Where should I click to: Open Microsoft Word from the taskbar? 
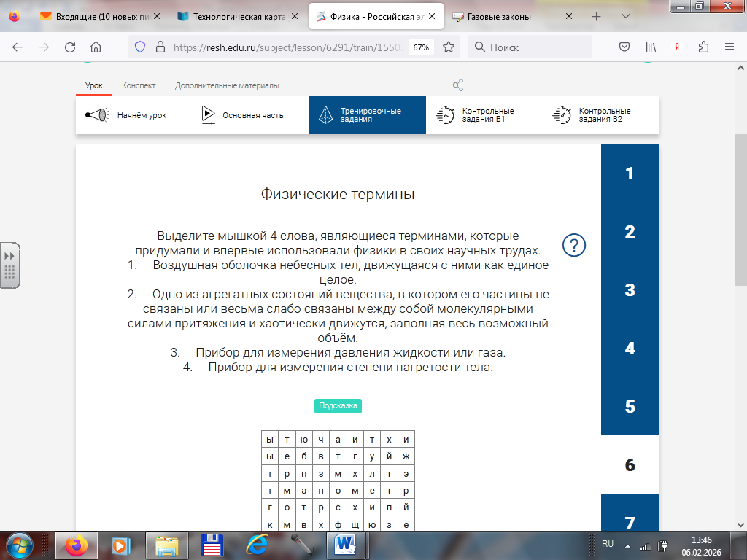(344, 544)
